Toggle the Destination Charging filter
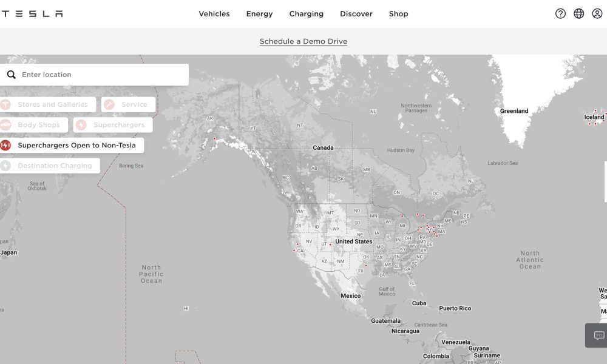The image size is (607, 364). pyautogui.click(x=50, y=166)
